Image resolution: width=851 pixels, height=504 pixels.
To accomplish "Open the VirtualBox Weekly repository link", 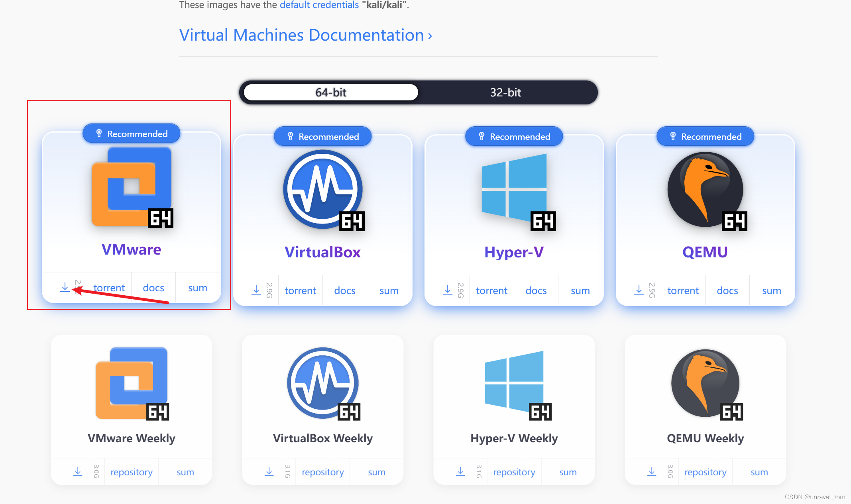I will point(323,472).
